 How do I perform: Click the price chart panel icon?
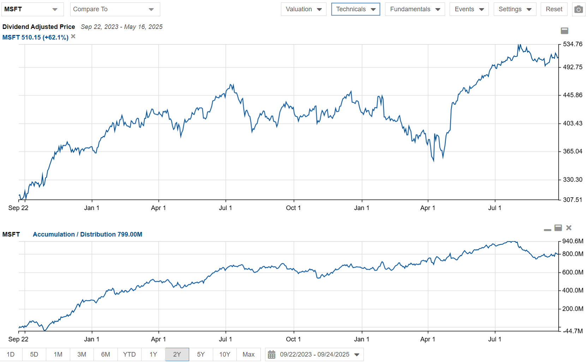click(564, 31)
